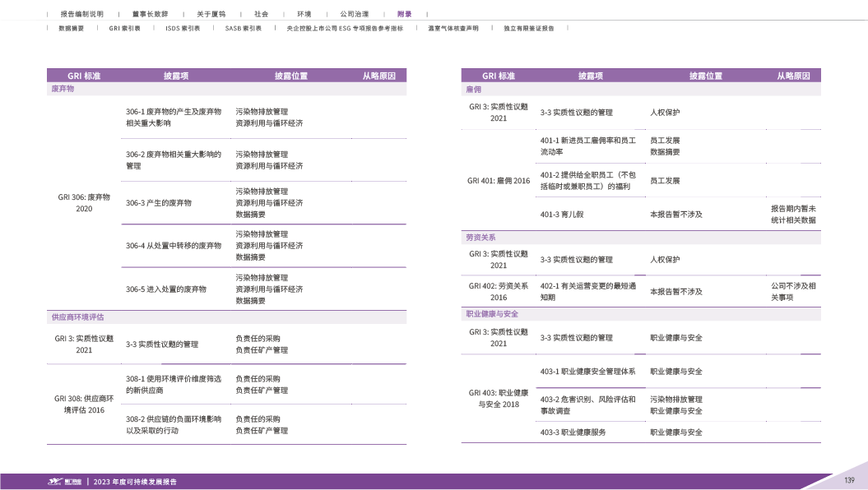This screenshot has width=868, height=490.
Task: Open the 报告编制说明 navigation tab
Action: click(x=82, y=14)
